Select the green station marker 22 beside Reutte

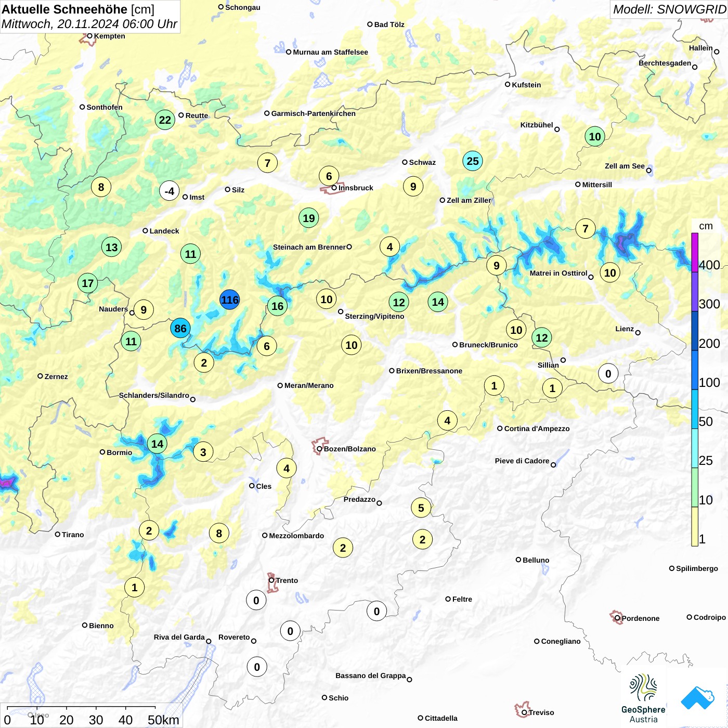165,120
